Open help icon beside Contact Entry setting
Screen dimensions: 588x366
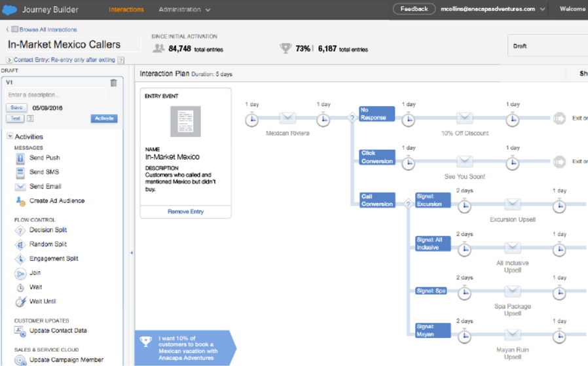point(120,60)
